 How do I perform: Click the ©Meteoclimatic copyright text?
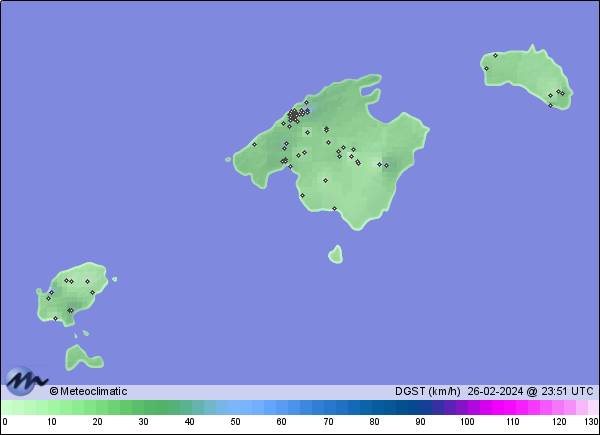coord(88,391)
